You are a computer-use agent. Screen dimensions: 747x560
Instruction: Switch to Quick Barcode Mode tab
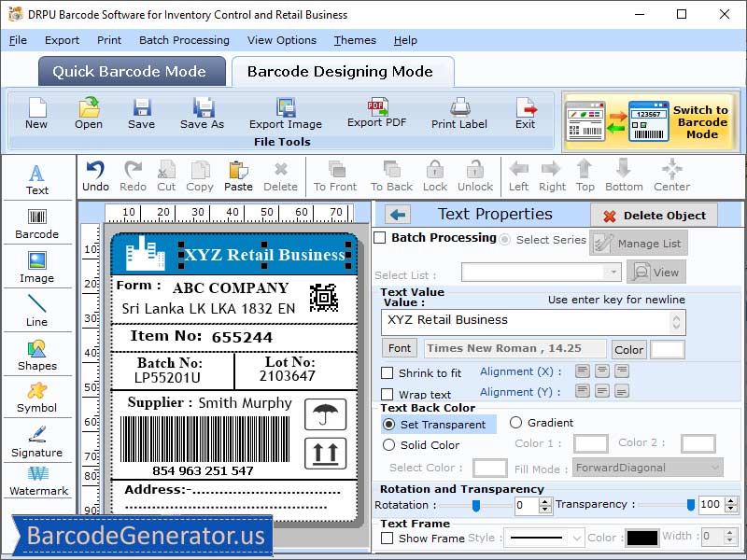(x=131, y=71)
